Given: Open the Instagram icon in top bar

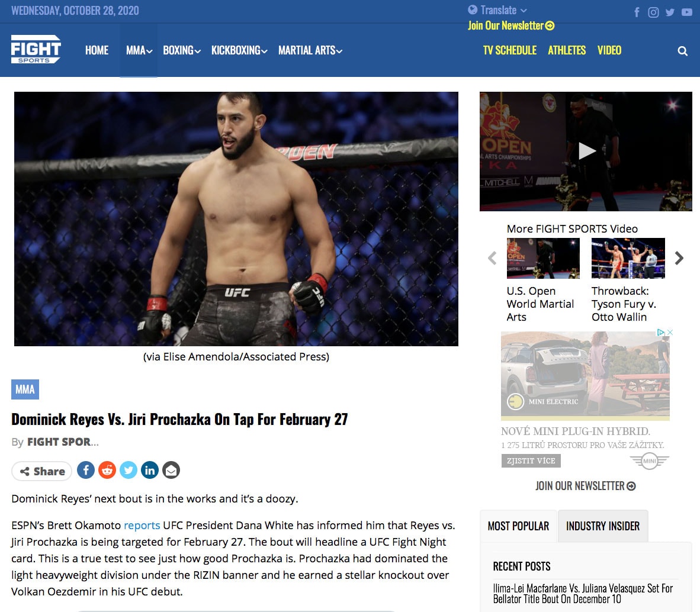Looking at the screenshot, I should coord(653,12).
